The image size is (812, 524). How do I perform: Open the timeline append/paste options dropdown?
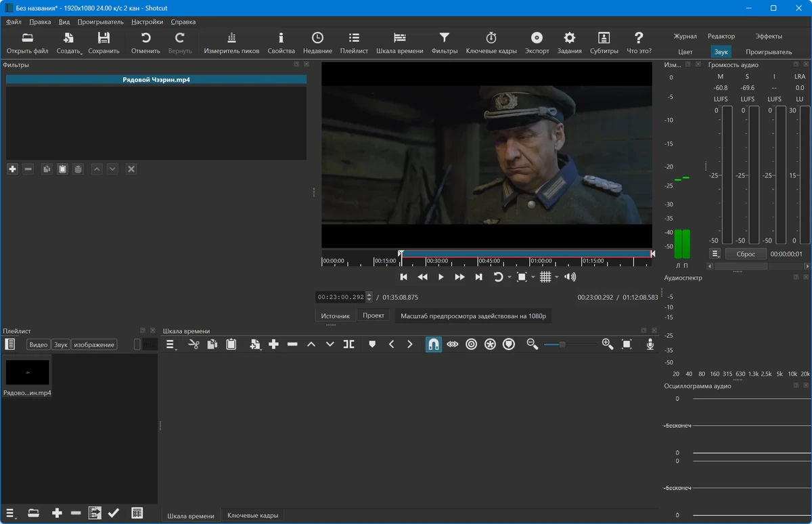pos(255,345)
